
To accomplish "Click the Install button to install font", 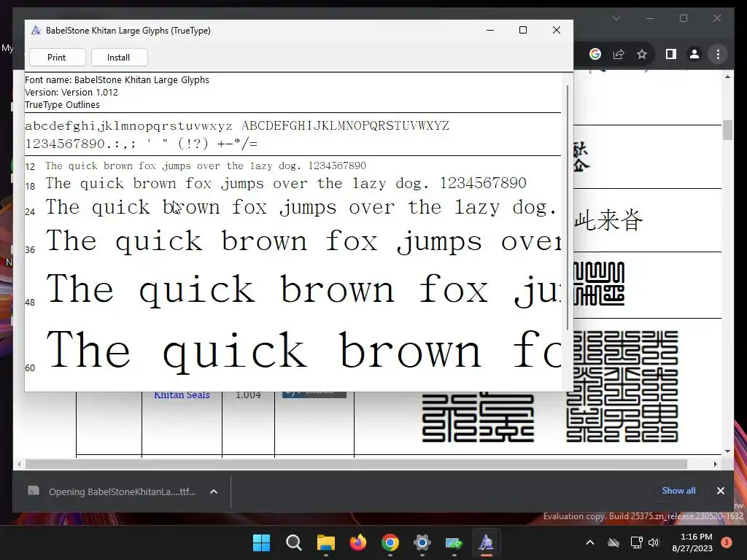I will [119, 58].
